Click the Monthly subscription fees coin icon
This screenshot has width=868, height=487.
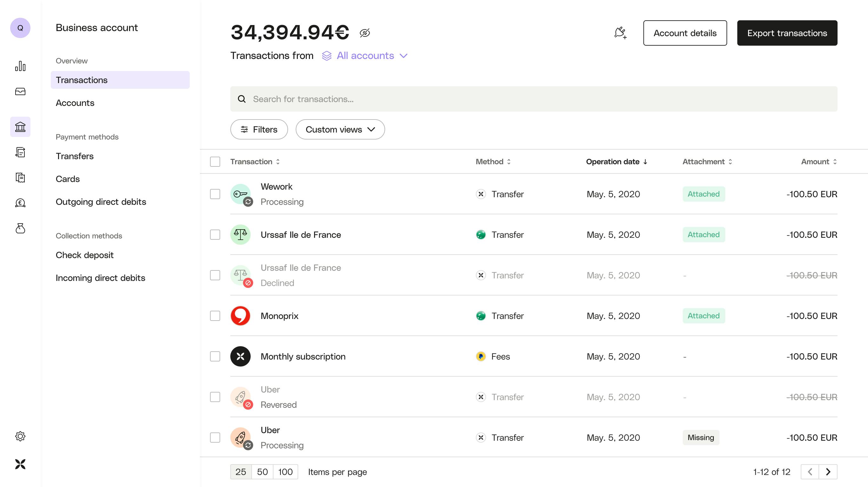481,356
